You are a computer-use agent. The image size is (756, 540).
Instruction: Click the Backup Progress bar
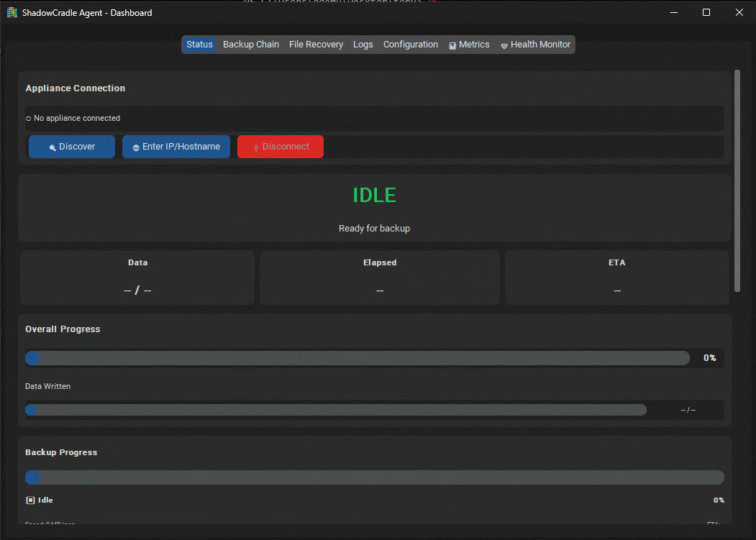pos(375,477)
